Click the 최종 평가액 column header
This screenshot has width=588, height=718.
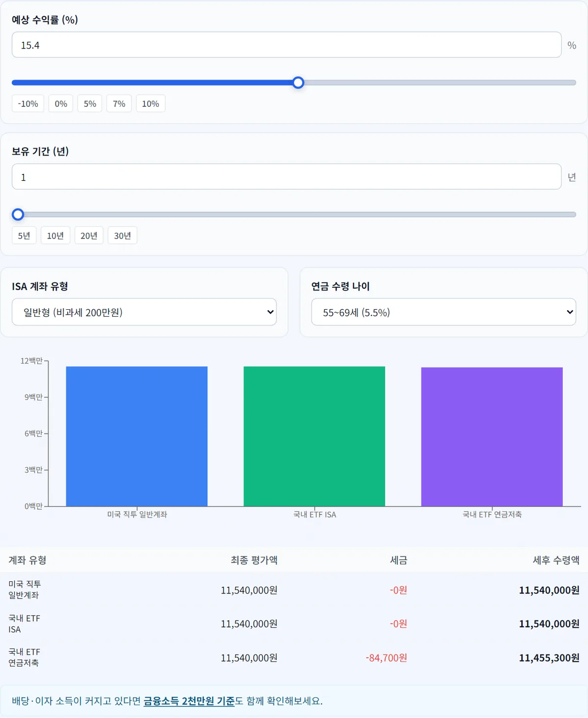[x=254, y=560]
